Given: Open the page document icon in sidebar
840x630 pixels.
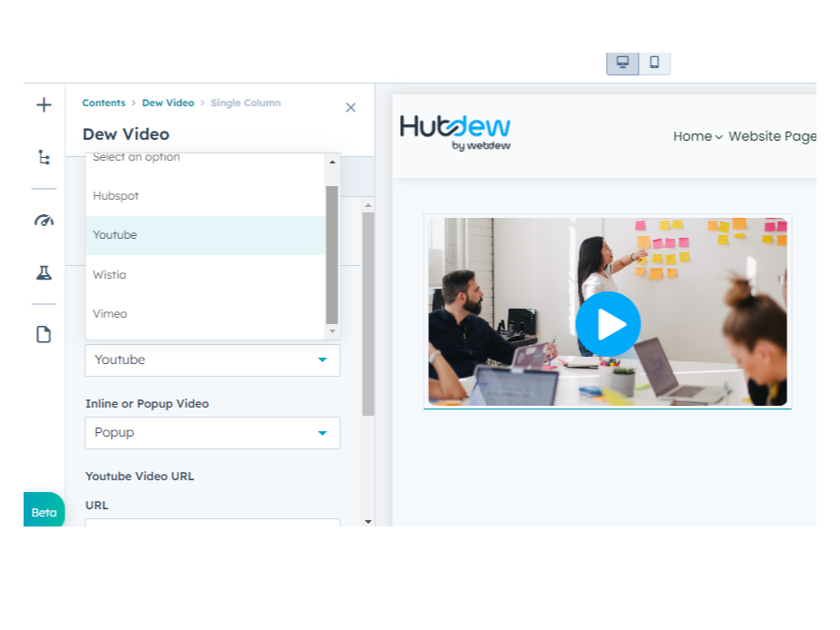Looking at the screenshot, I should pyautogui.click(x=44, y=334).
